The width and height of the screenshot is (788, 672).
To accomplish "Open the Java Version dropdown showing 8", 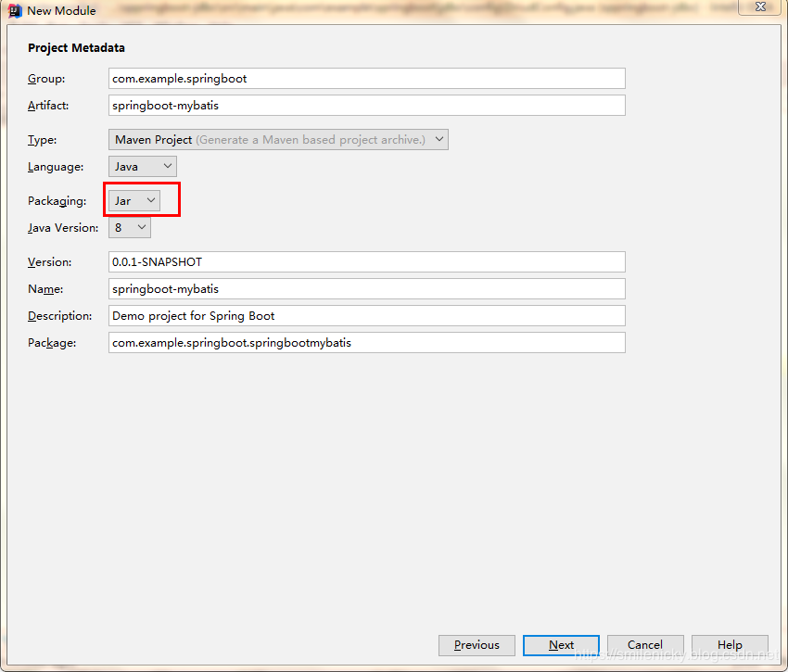I will point(130,228).
